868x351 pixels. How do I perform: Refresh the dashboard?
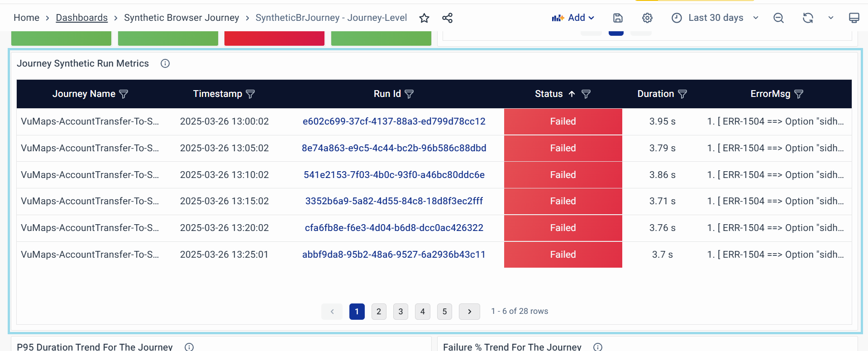coord(808,18)
